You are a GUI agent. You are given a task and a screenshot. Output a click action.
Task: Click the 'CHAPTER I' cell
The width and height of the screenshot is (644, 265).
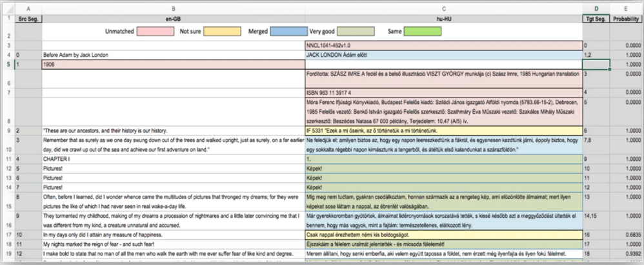click(174, 159)
